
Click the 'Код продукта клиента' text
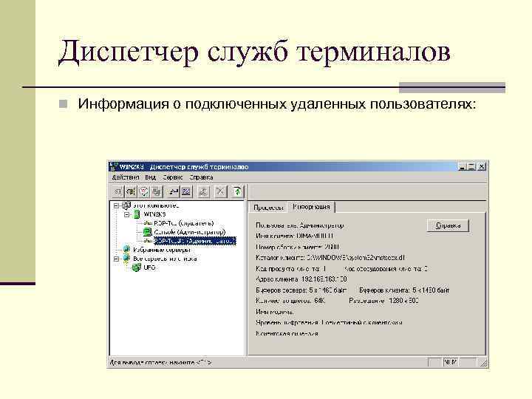291,269
